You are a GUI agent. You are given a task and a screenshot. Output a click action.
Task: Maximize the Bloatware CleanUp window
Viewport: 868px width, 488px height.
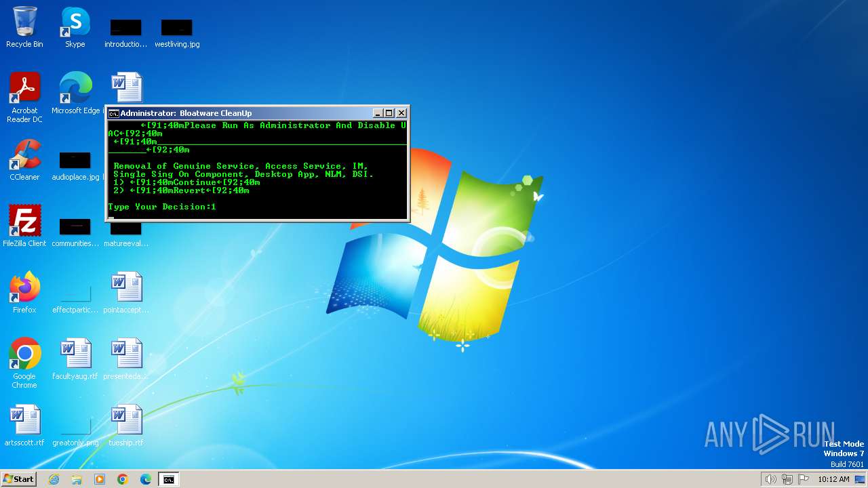[x=389, y=113]
